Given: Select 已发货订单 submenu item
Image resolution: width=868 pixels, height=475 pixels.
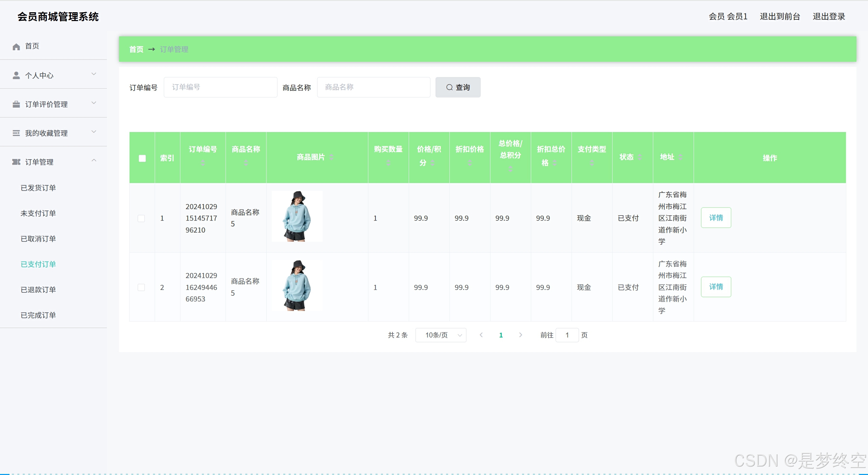Looking at the screenshot, I should pos(38,188).
